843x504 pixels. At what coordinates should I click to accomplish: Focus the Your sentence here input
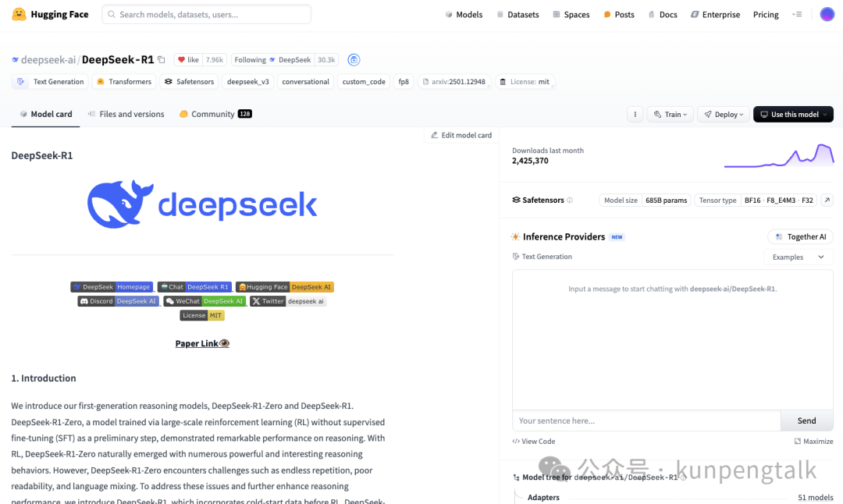[646, 421]
